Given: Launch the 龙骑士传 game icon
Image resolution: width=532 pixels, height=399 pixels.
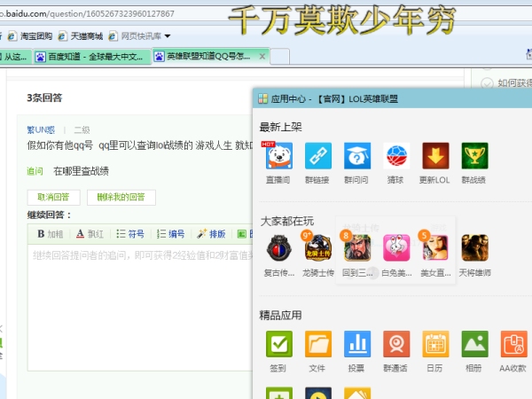Looking at the screenshot, I should (318, 248).
